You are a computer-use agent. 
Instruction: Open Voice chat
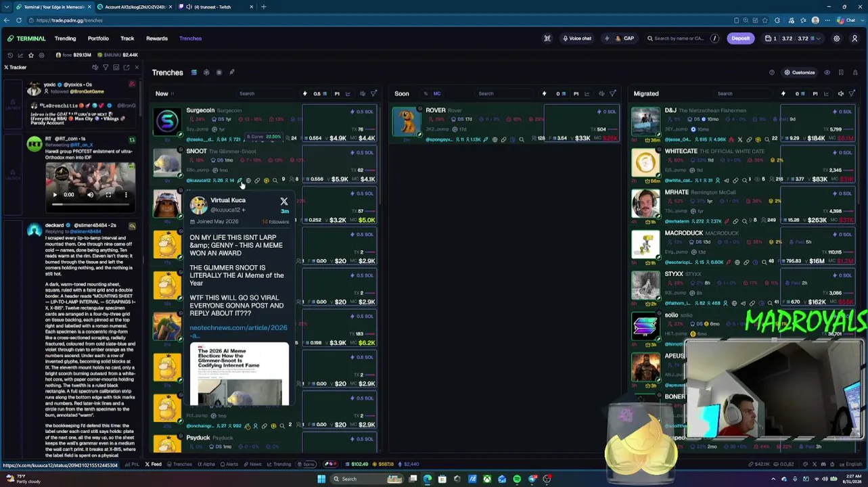click(576, 39)
